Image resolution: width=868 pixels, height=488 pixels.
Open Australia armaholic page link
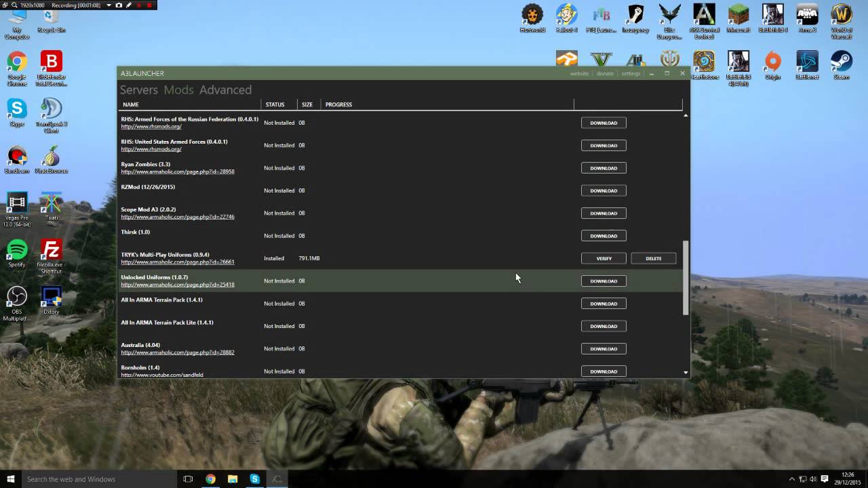[178, 352]
